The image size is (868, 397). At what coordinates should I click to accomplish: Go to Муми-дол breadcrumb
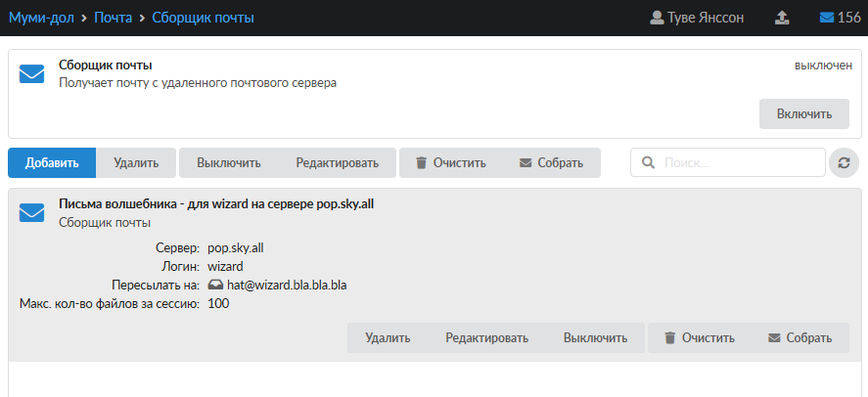[x=40, y=18]
